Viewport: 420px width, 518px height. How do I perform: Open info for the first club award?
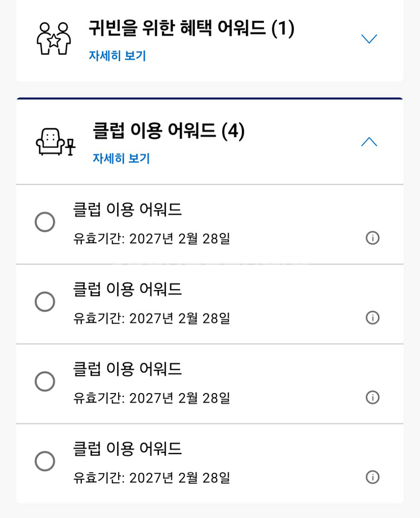pos(372,238)
